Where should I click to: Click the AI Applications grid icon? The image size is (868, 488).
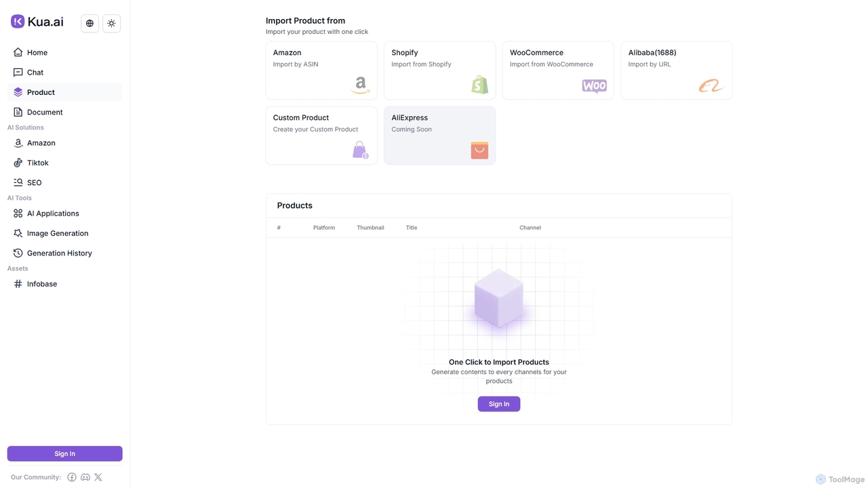tap(18, 213)
